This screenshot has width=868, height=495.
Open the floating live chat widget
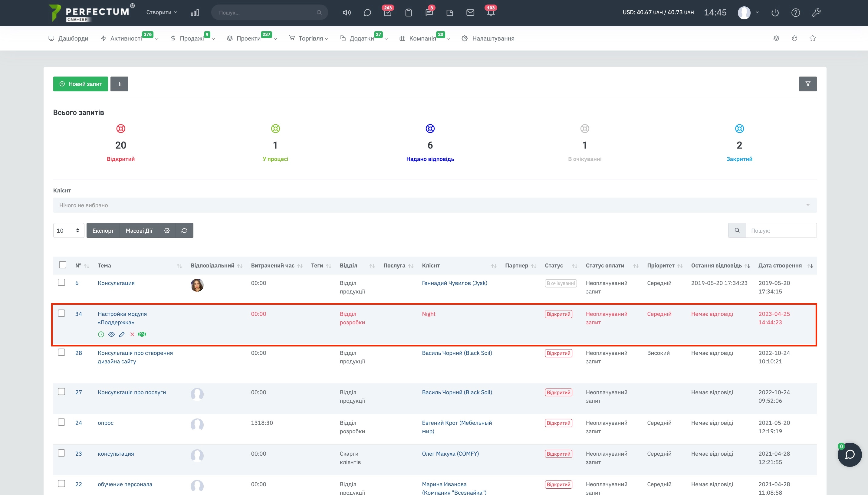(849, 454)
